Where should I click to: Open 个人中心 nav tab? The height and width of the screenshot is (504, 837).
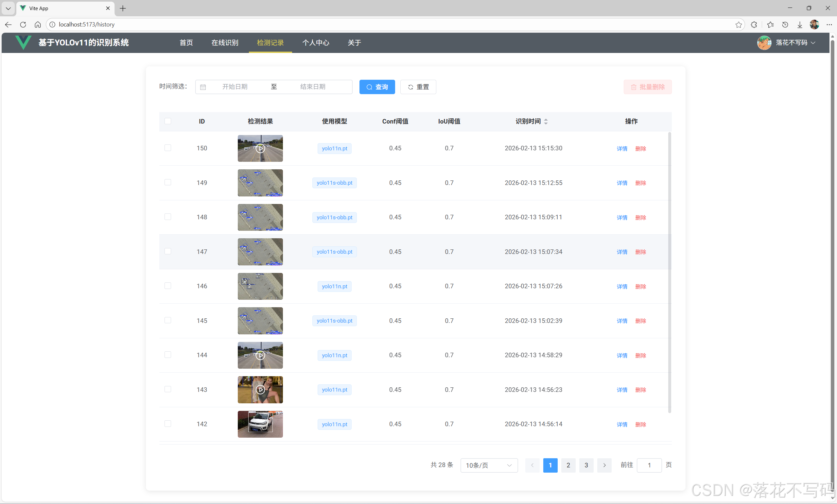[x=316, y=42]
